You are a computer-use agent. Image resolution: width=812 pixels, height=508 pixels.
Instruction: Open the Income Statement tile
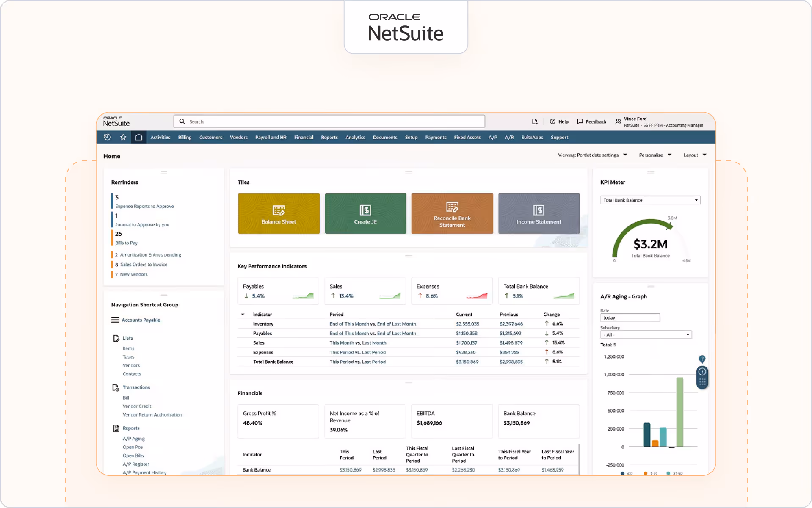(x=539, y=213)
